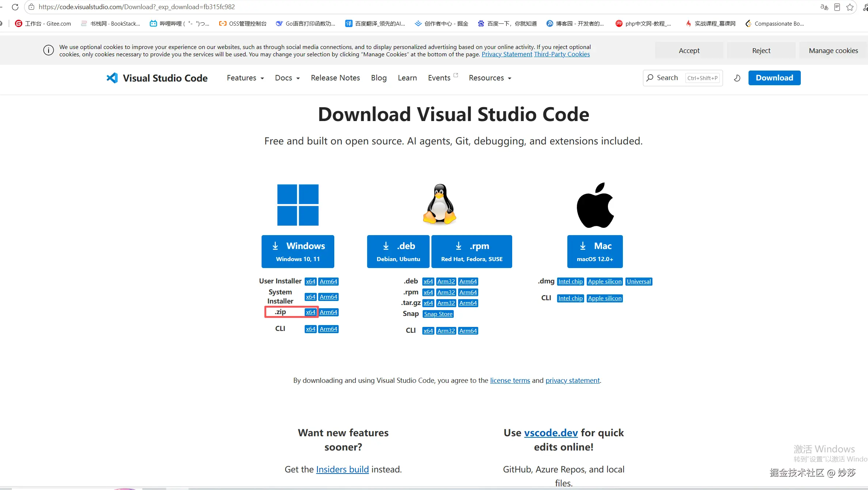This screenshot has height=490, width=868.
Task: Open the Blog page
Action: click(x=379, y=78)
